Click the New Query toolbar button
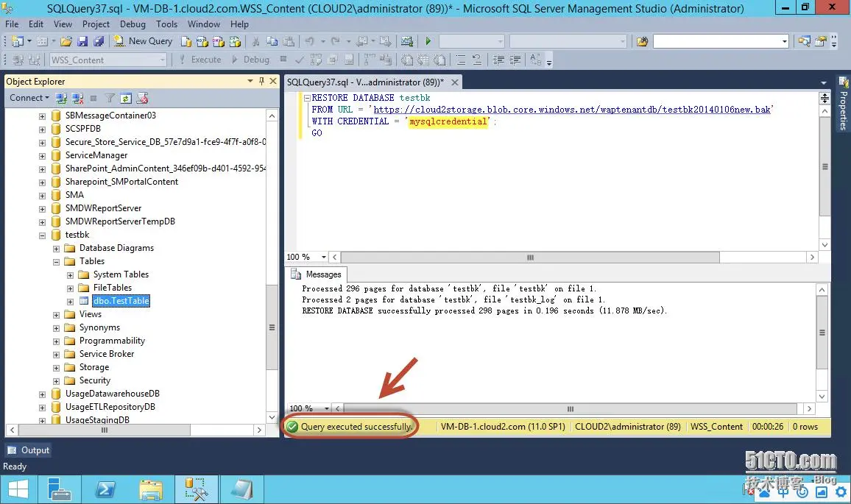 144,41
